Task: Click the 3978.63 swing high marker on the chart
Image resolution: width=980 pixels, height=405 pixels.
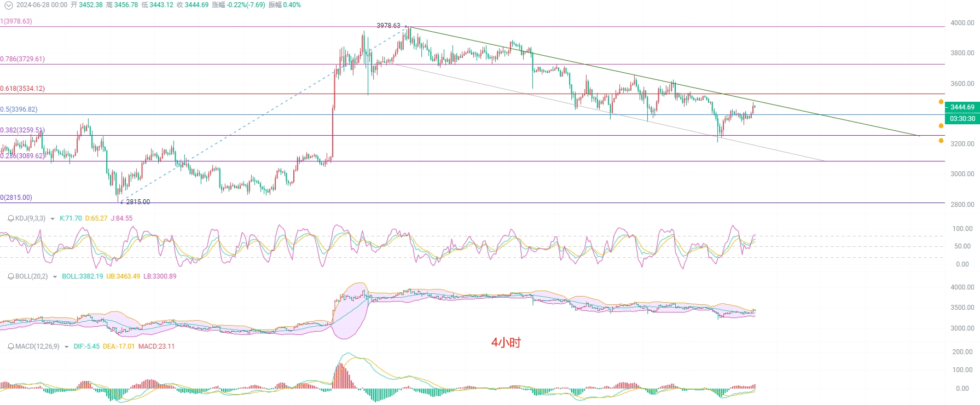Action: (x=388, y=26)
